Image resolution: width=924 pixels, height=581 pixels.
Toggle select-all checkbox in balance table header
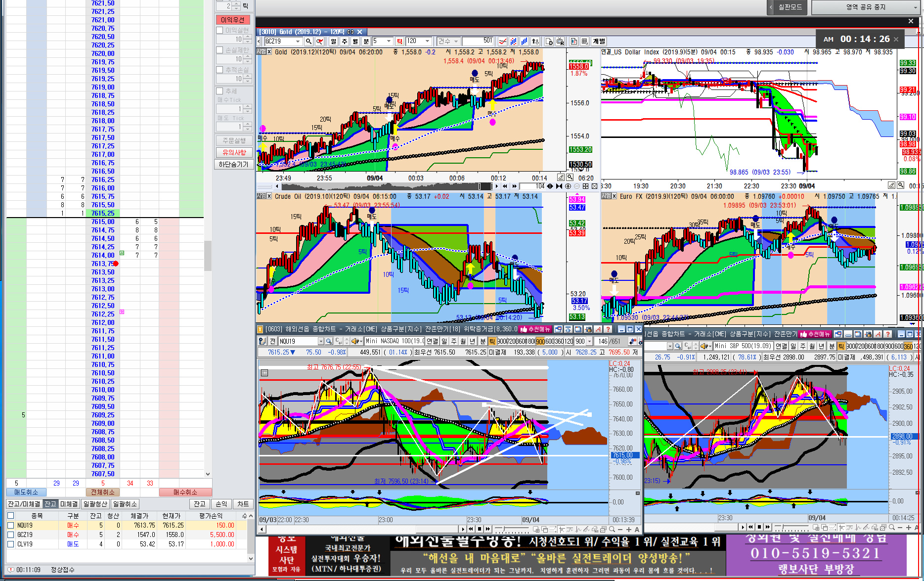(10, 516)
